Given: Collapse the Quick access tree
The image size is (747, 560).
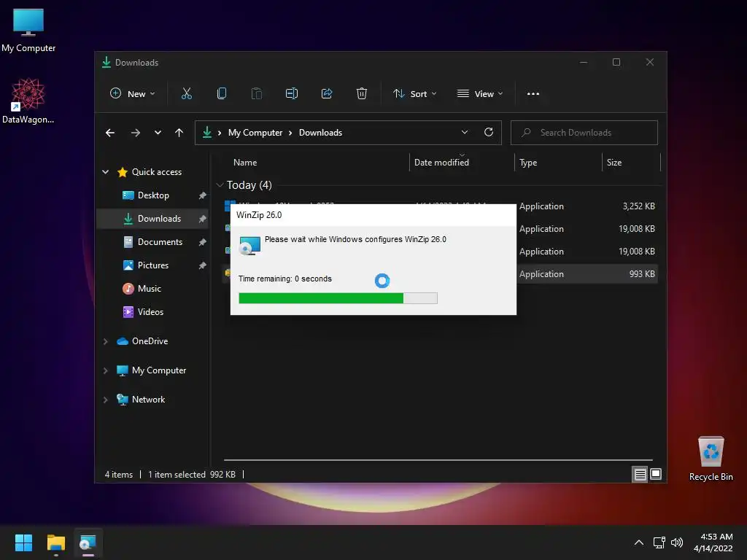Looking at the screenshot, I should click(106, 172).
